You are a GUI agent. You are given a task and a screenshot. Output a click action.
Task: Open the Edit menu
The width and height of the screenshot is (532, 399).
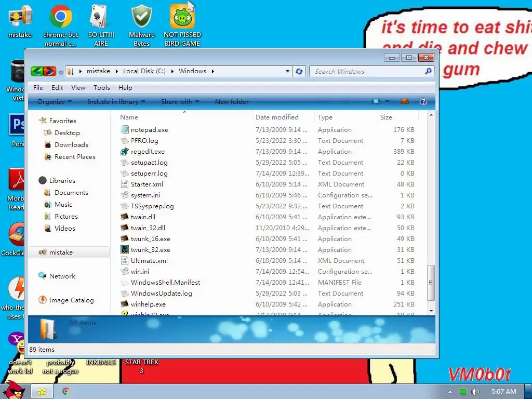pyautogui.click(x=57, y=87)
